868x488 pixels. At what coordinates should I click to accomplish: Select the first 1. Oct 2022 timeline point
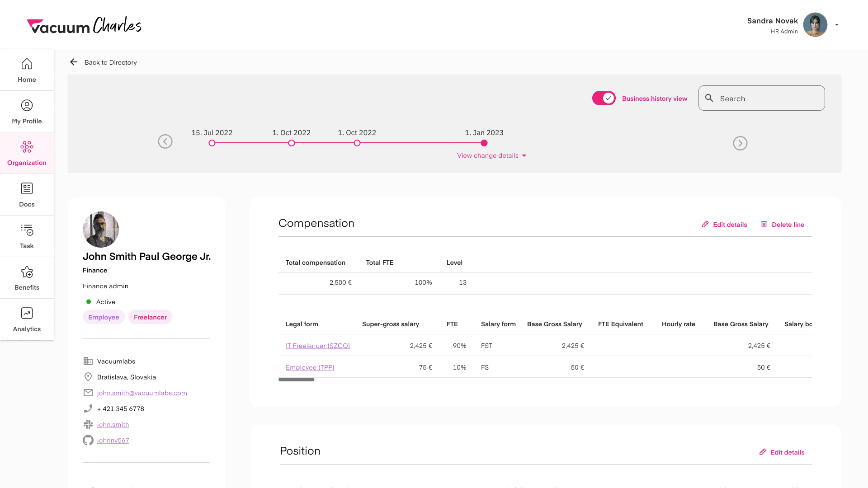click(x=292, y=143)
